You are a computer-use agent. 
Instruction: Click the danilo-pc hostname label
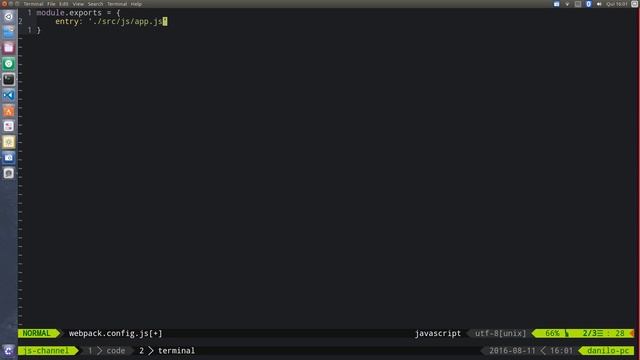click(608, 351)
